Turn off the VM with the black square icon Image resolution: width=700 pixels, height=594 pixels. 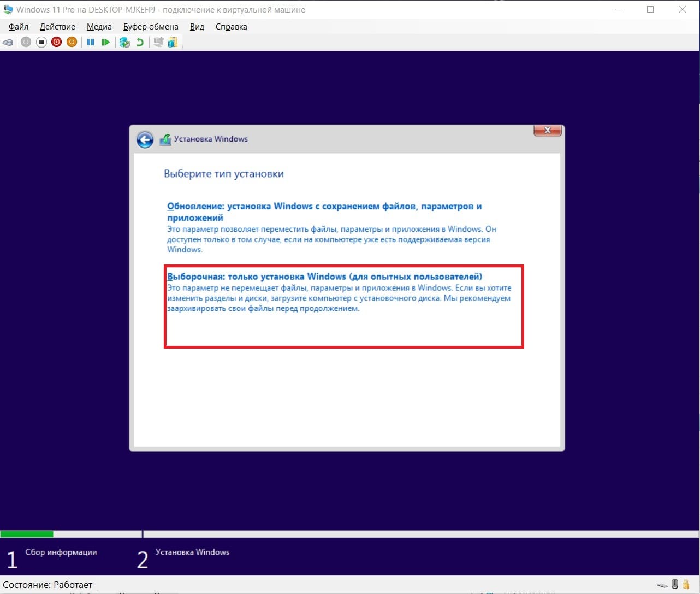[41, 42]
